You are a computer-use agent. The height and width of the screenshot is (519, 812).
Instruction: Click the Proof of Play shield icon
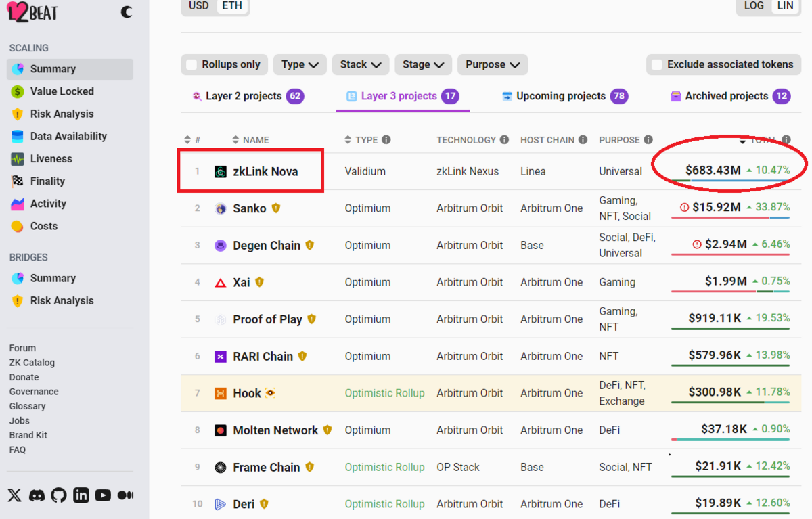pos(312,319)
